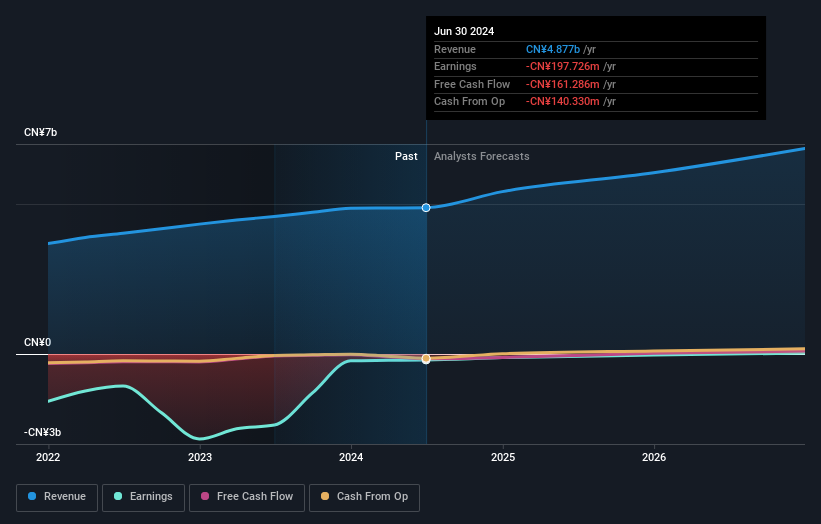
Task: Select the Cash From Op marker at Jun 2024
Action: click(x=426, y=359)
